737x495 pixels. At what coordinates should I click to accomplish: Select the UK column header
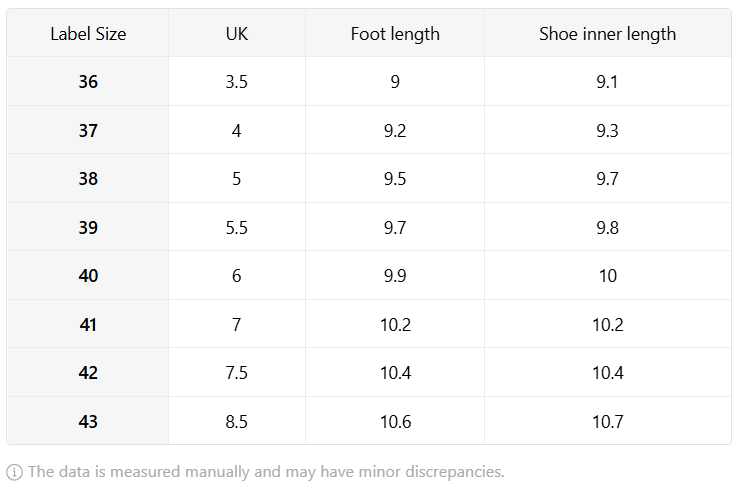coord(237,33)
